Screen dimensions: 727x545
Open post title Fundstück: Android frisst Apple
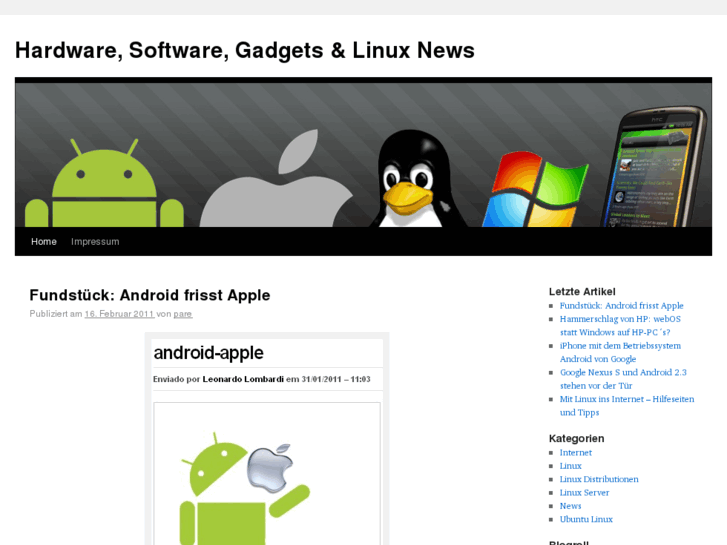pos(150,295)
